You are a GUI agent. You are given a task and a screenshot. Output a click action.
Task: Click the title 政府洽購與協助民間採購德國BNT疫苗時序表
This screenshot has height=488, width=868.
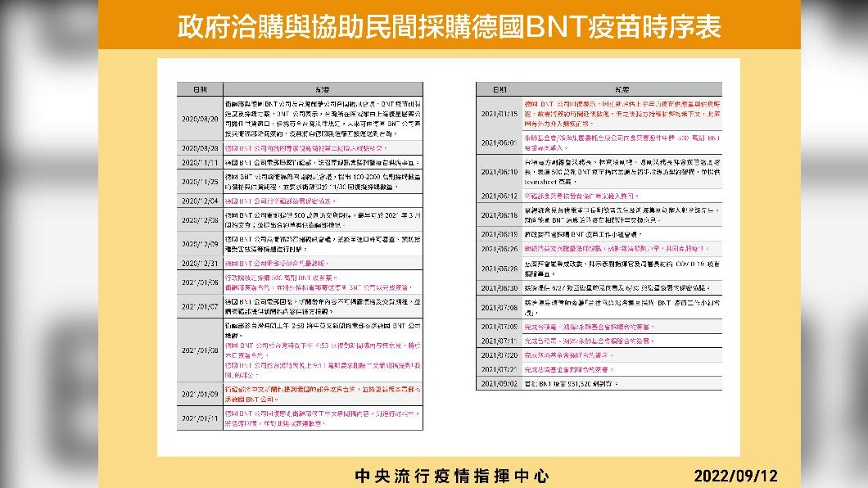(x=449, y=26)
